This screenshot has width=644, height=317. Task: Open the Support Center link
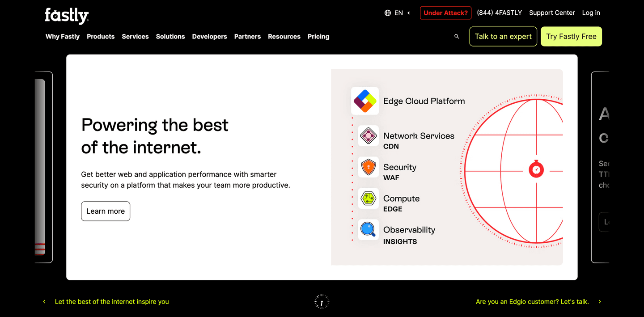pos(552,13)
